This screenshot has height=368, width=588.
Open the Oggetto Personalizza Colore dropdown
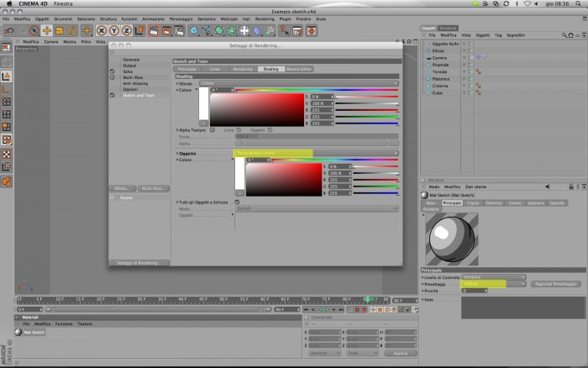point(316,153)
